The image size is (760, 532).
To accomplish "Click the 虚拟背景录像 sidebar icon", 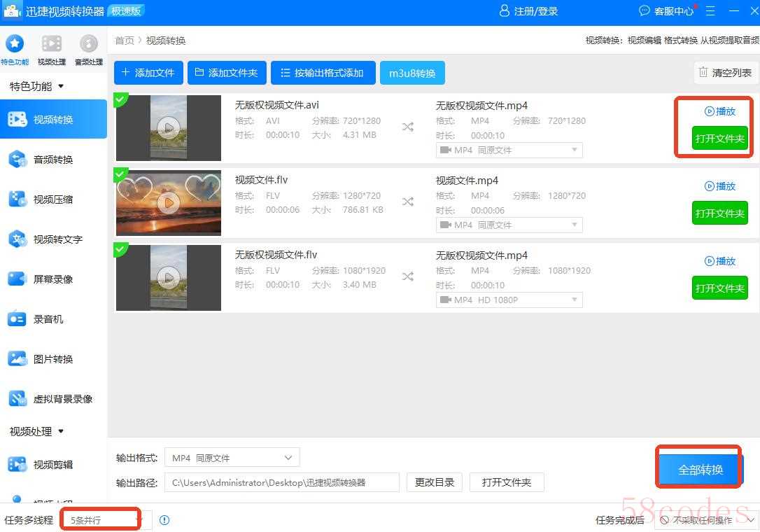I will coord(17,398).
